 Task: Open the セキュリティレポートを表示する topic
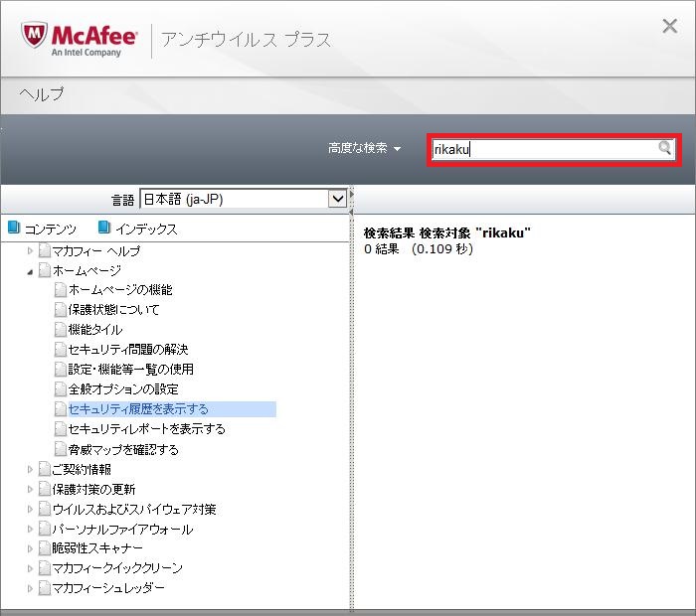(x=147, y=429)
